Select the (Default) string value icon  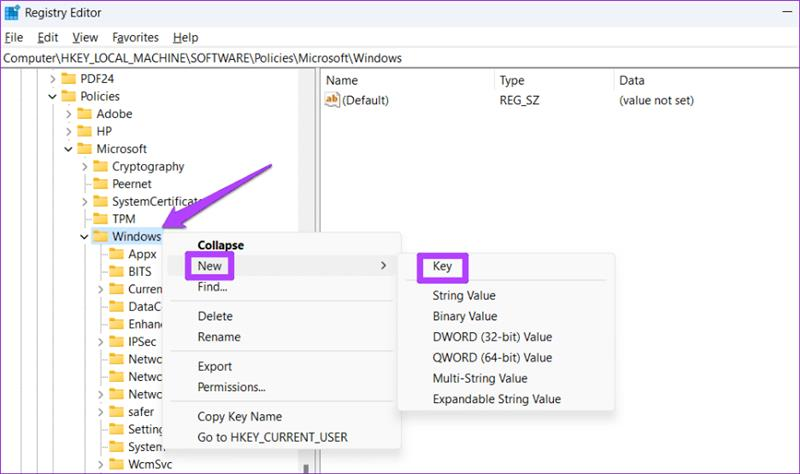click(332, 100)
